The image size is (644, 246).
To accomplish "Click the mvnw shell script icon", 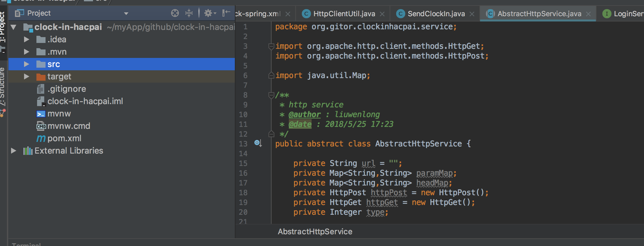I will coord(41,114).
